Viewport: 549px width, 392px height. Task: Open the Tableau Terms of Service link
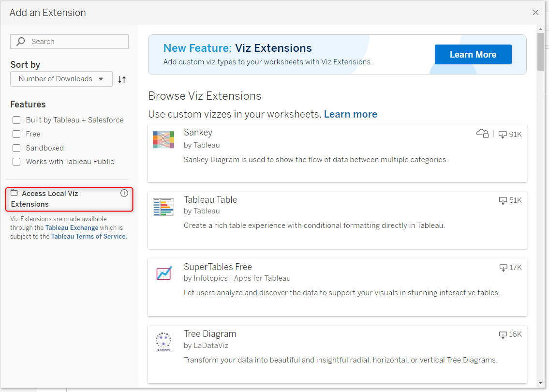coord(88,236)
